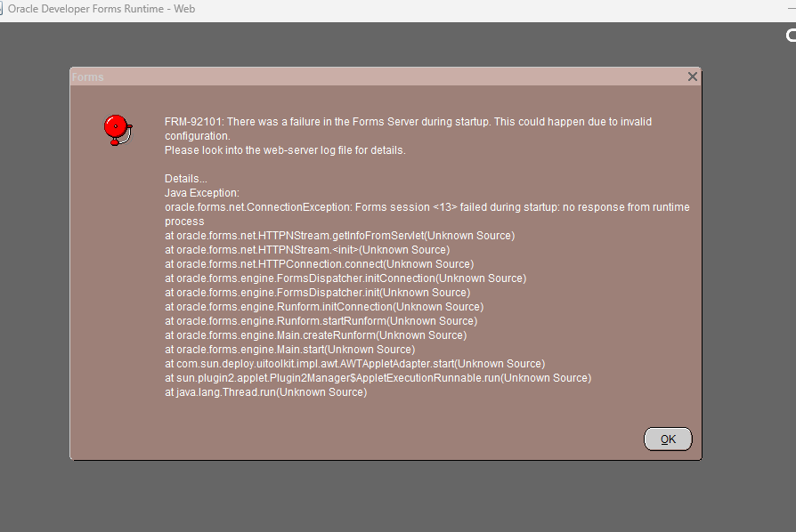Click the partial Oracle logo at top right
Image resolution: width=796 pixels, height=532 pixels.
[790, 36]
